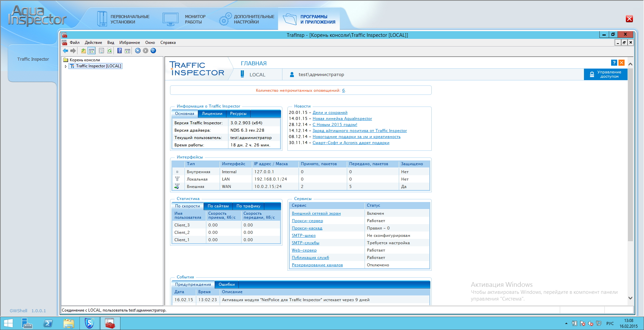Select statistics tab По трафику
Image resolution: width=644 pixels, height=330 pixels.
click(248, 206)
